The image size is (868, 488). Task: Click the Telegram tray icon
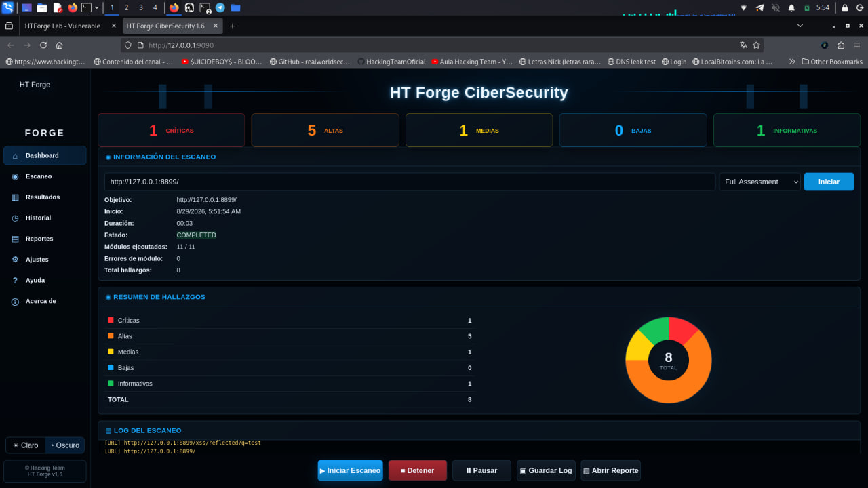pyautogui.click(x=759, y=7)
